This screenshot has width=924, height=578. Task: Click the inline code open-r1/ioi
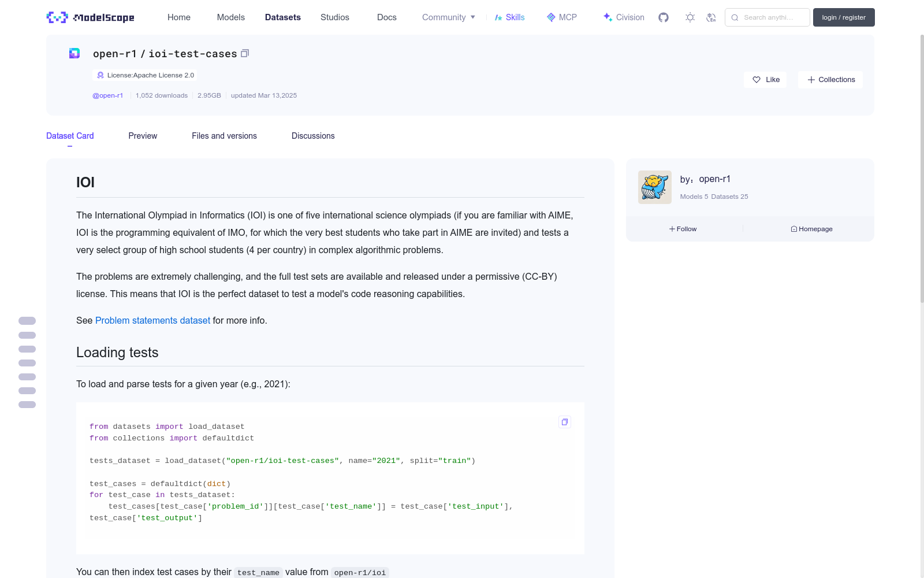pos(360,573)
